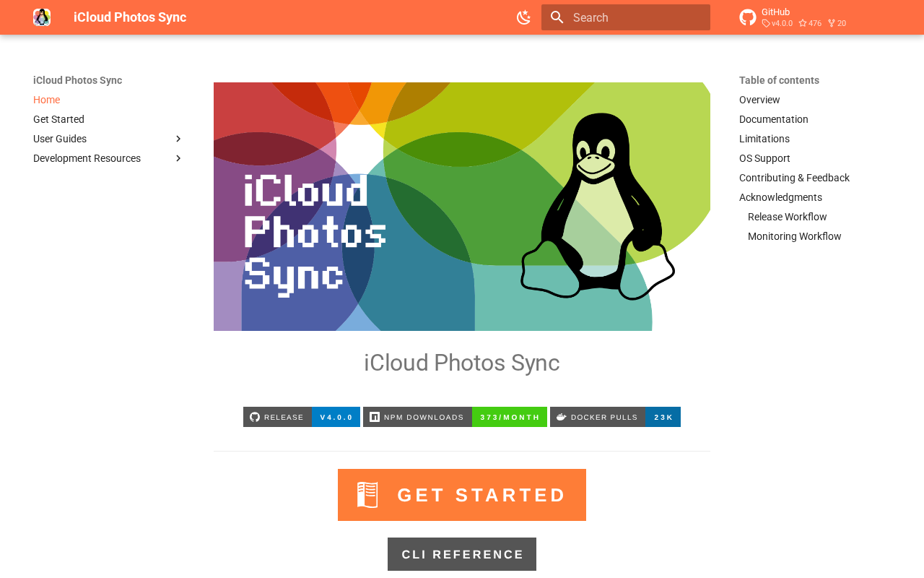Click the big Get Started button
This screenshot has width=924, height=578.
click(x=462, y=495)
